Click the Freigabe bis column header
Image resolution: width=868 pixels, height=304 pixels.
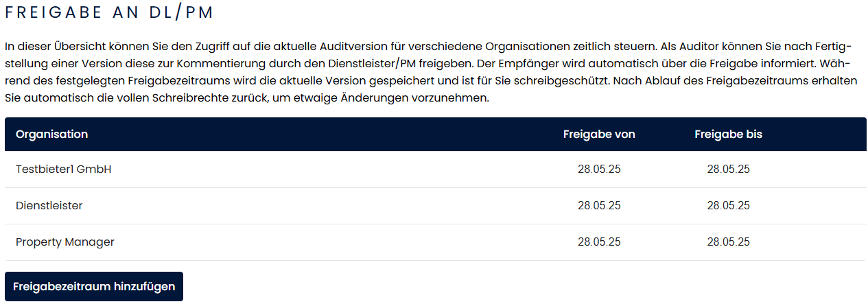pos(728,135)
